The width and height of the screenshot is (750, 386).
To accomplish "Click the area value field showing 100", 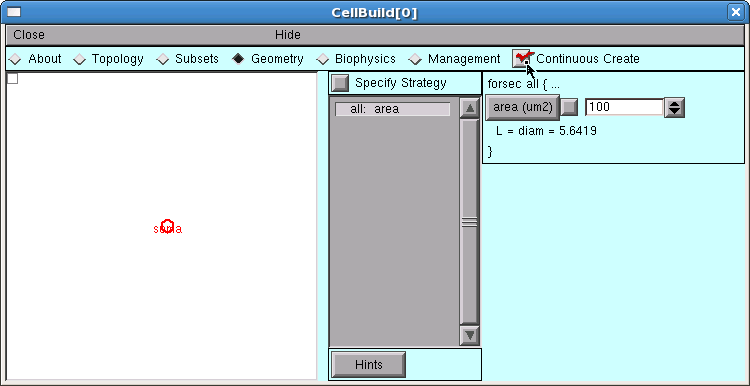I will pyautogui.click(x=624, y=107).
